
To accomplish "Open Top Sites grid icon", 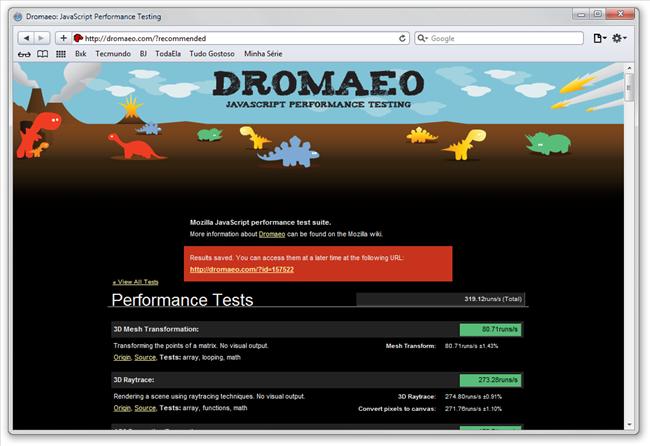I will click(61, 54).
